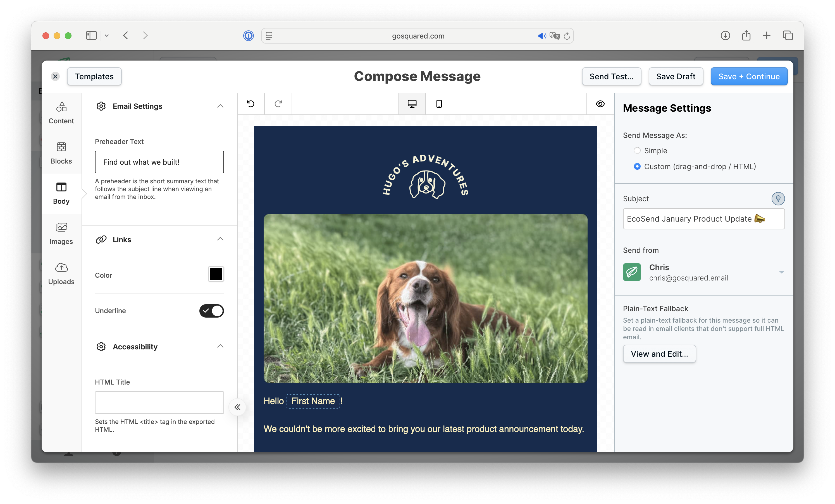Select the Custom drag-and-drop option
The image size is (835, 504).
click(x=638, y=166)
